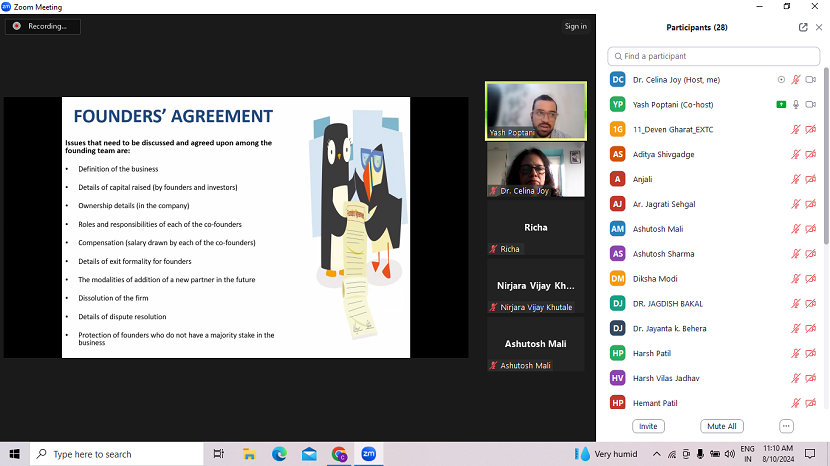
Task: Select the DC avatar of Dr. Celina Joy
Action: 618,79
